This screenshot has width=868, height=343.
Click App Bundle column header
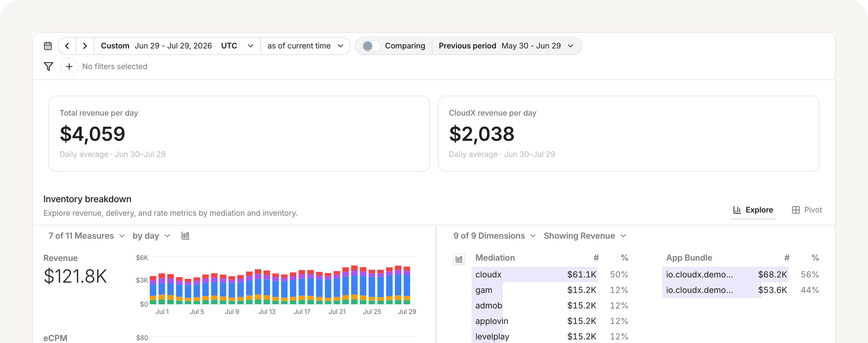pyautogui.click(x=689, y=258)
